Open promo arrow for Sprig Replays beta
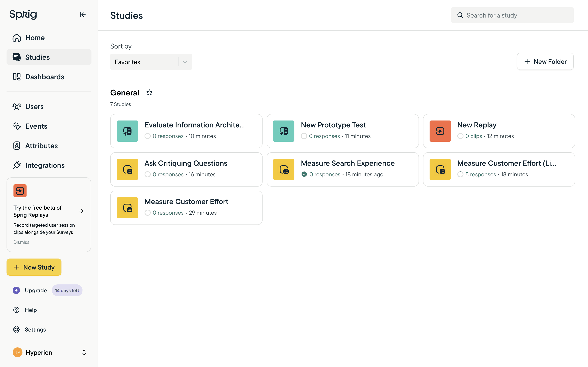The height and width of the screenshot is (367, 588). pos(81,211)
